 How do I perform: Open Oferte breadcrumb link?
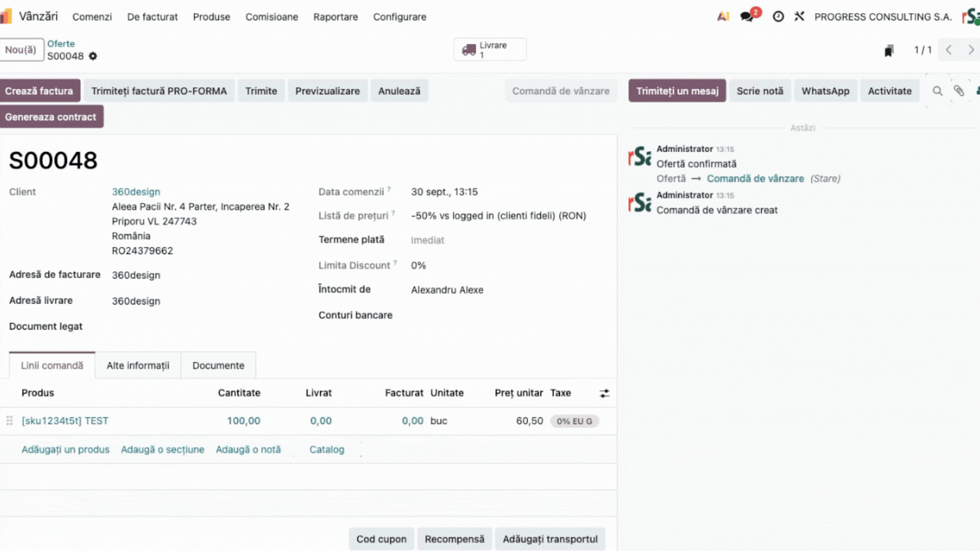(x=61, y=44)
